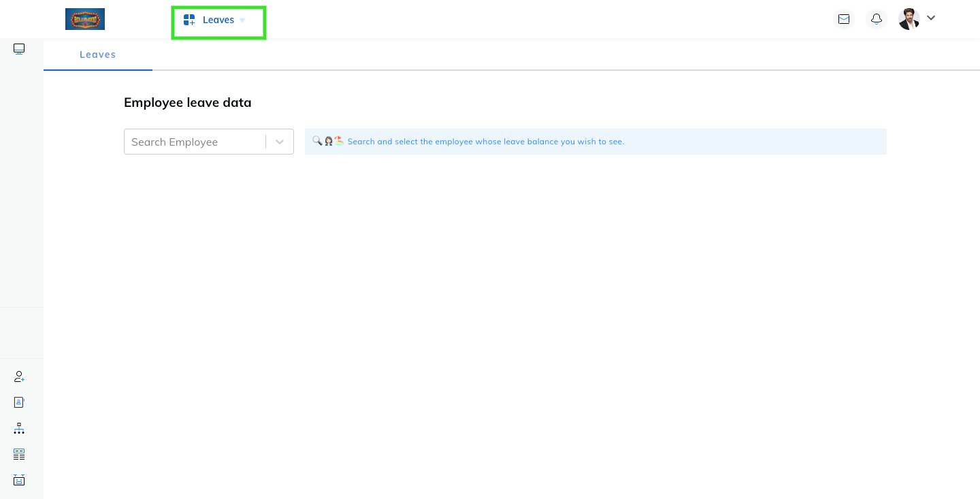Click the add employee icon in the sidebar
The image size is (980, 499).
[19, 376]
